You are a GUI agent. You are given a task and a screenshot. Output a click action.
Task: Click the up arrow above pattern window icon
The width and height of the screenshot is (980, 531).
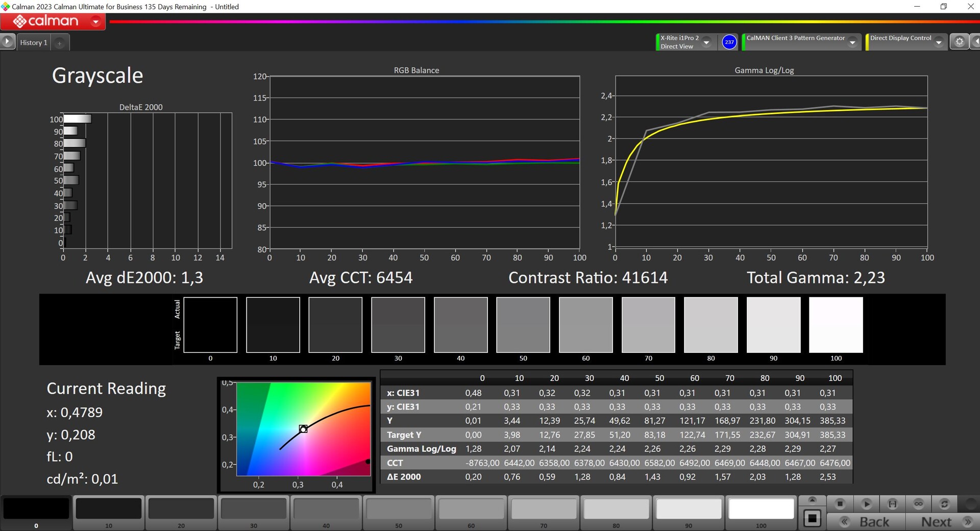click(x=812, y=500)
